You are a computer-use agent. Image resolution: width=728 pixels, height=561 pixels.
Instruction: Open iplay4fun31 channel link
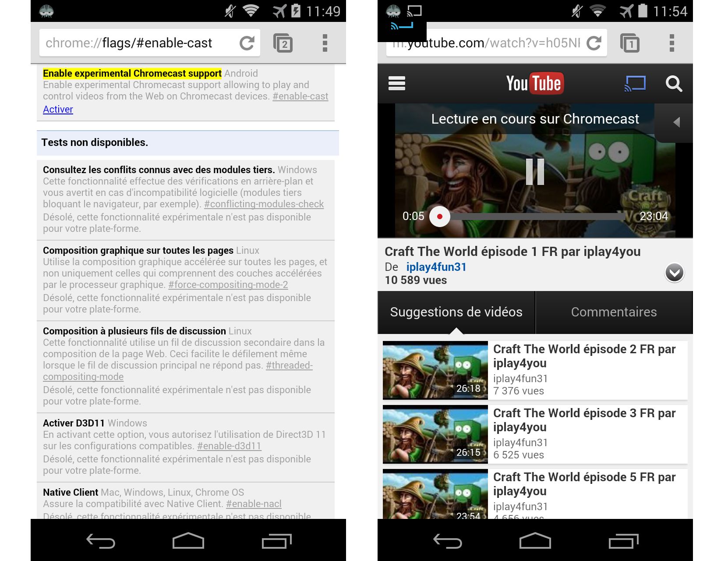(436, 267)
